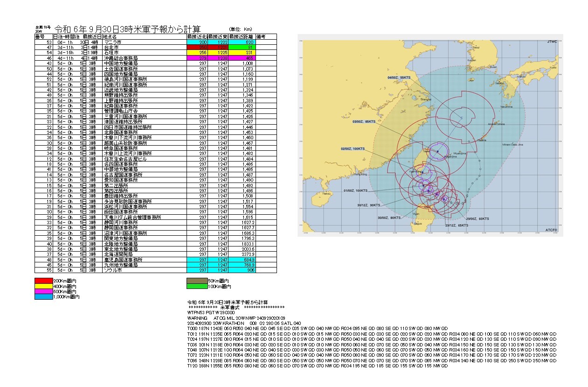Click the red 200Km圏内 legend swatch
Image resolution: width=588 pixels, height=387 pixels.
(44, 281)
